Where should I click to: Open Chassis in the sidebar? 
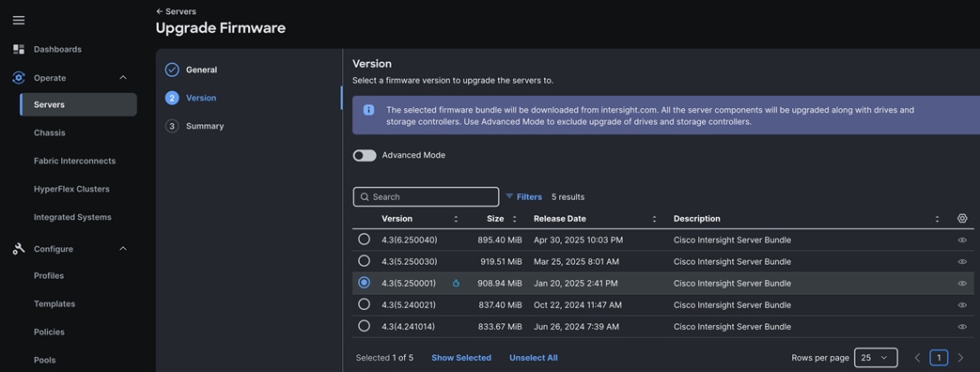coord(50,132)
